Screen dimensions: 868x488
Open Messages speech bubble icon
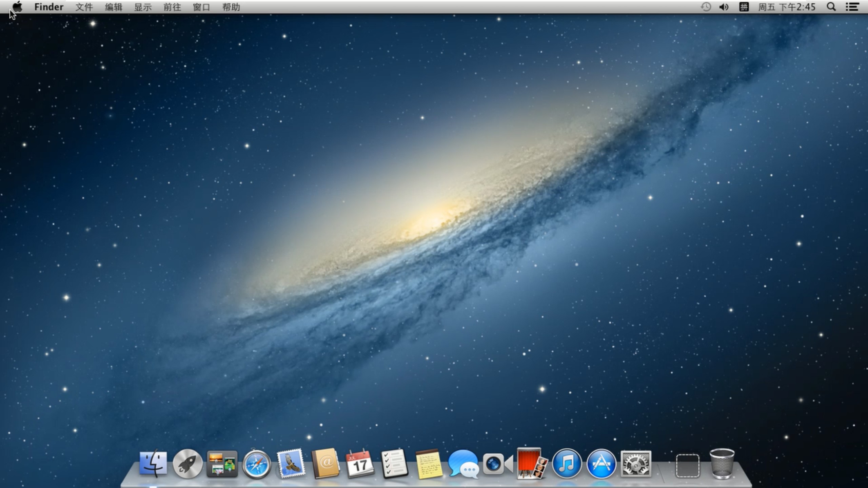[x=463, y=464]
